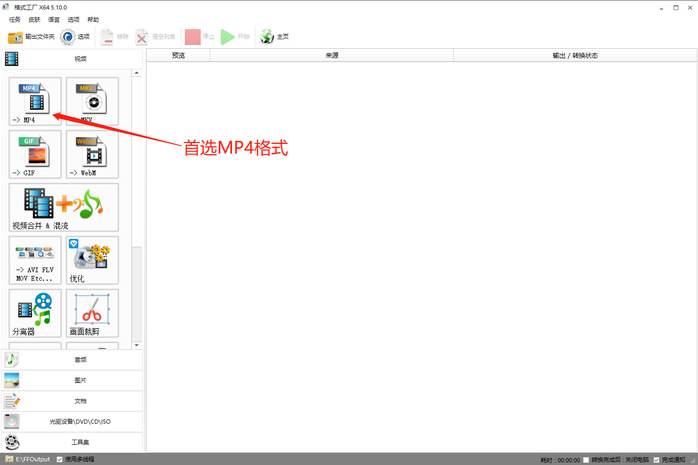Open the 分离器 splitter tool
The image size is (698, 465).
[35, 313]
